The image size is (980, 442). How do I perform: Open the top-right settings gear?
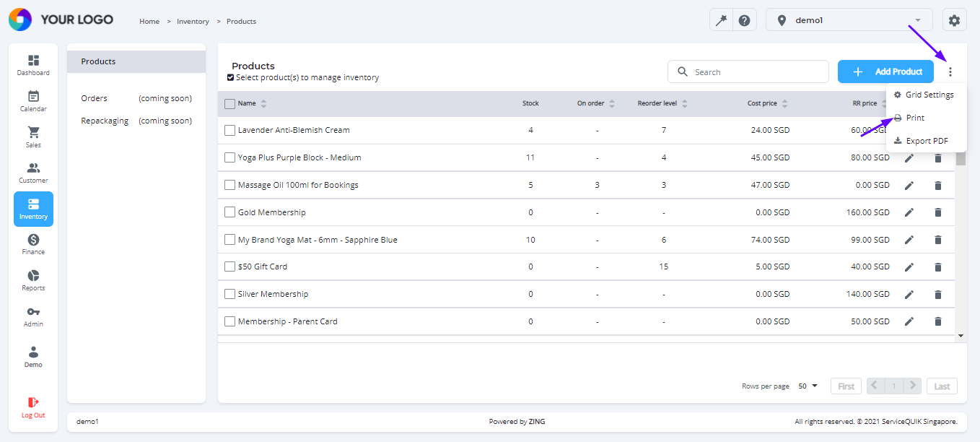pos(954,19)
